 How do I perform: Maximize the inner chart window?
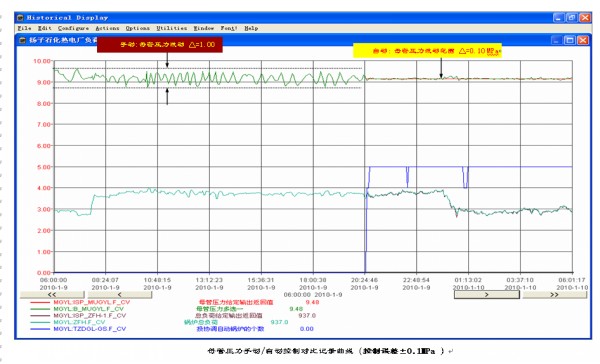[570, 40]
